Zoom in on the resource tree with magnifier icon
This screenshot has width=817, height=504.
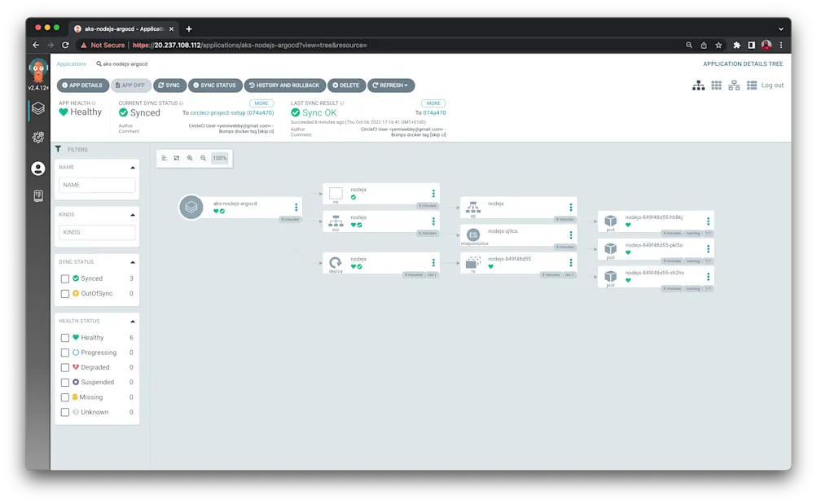coord(190,158)
